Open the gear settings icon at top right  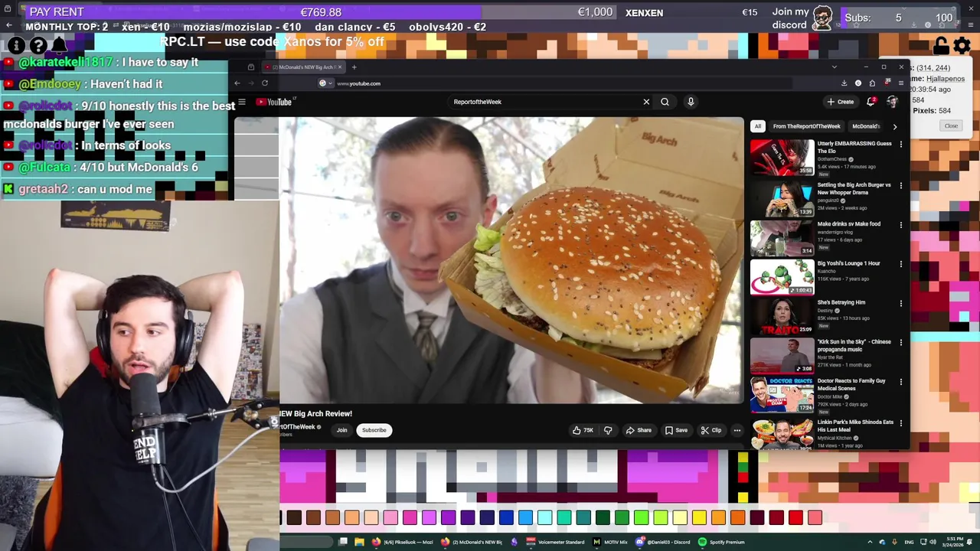[x=962, y=47]
